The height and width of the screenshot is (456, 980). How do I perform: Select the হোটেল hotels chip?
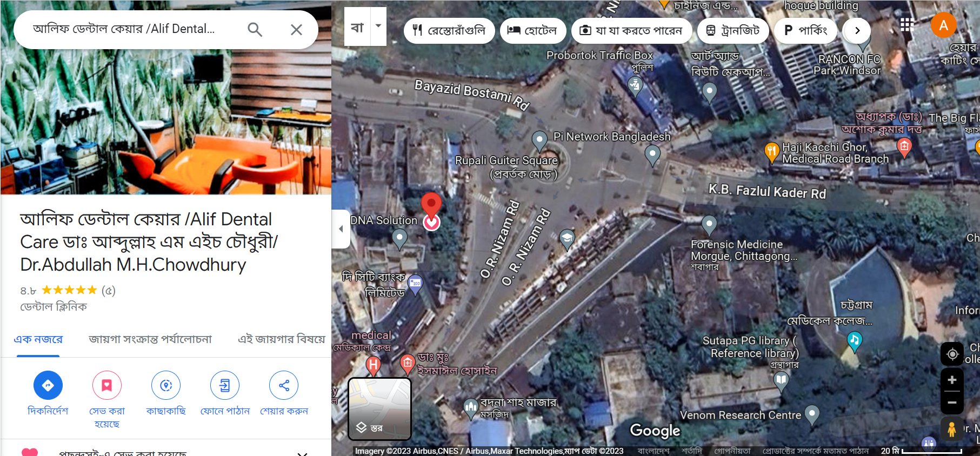(x=532, y=30)
